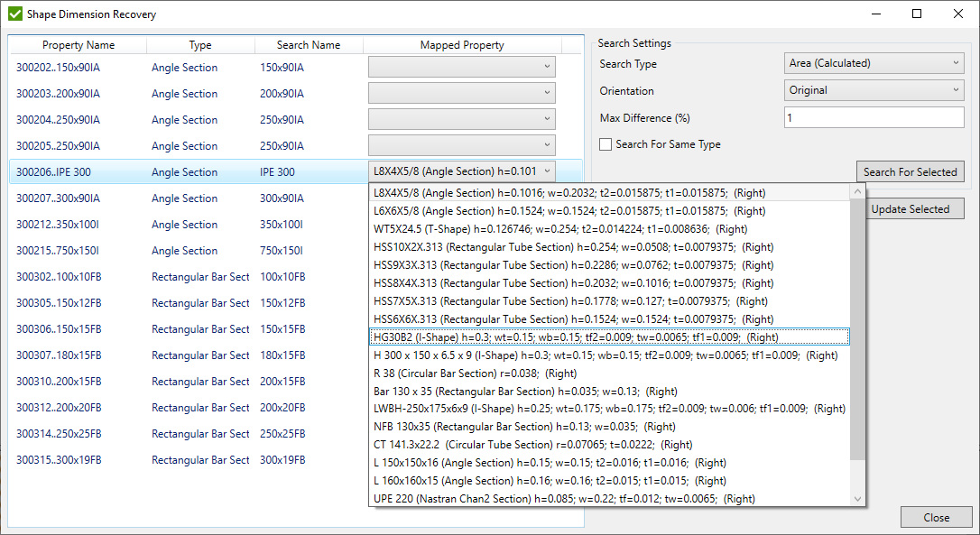Click the scroll-down arrow in the shape list
The height and width of the screenshot is (535, 980).
pos(857,497)
